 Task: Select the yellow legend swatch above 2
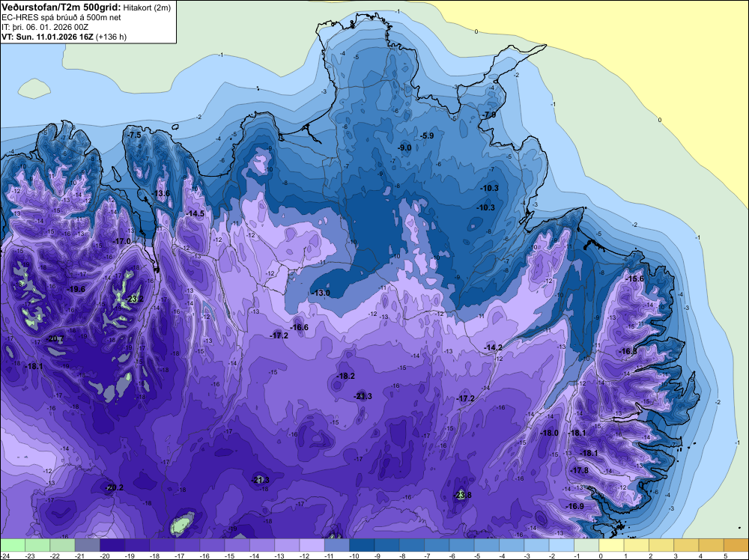point(661,545)
